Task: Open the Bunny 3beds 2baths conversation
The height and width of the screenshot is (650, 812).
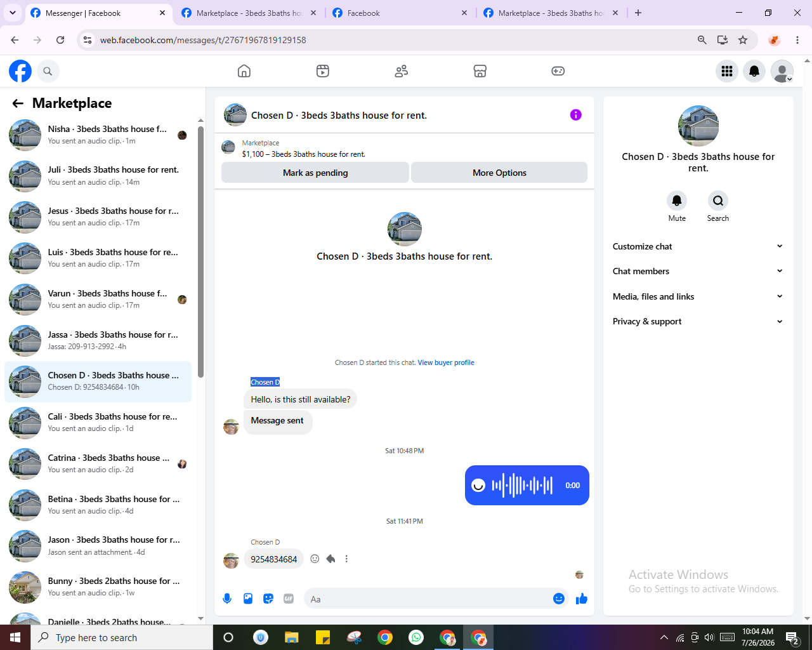Action: 98,587
